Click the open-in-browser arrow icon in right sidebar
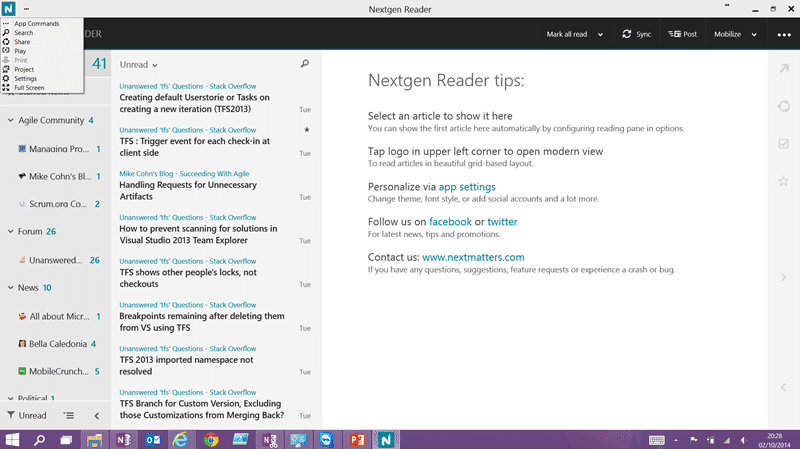Viewport: 800px width, 449px height. click(x=784, y=68)
